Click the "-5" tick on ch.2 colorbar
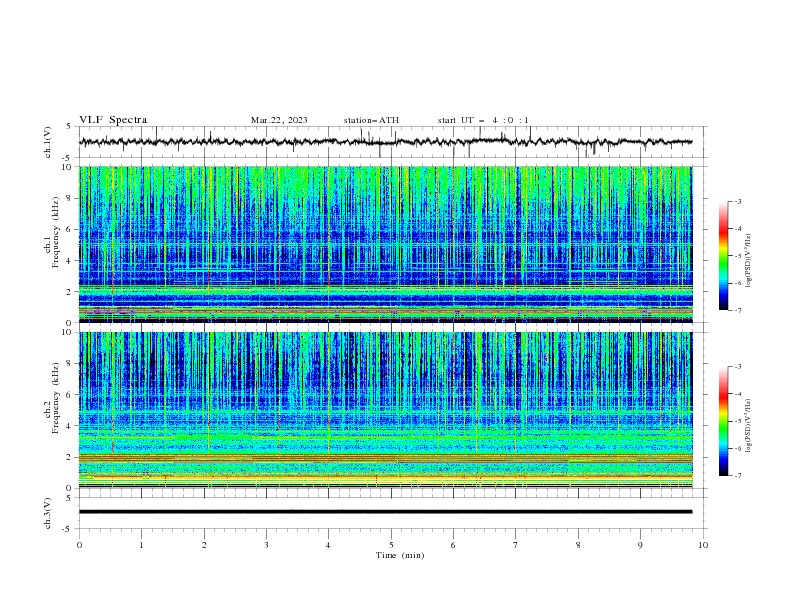 coord(737,421)
